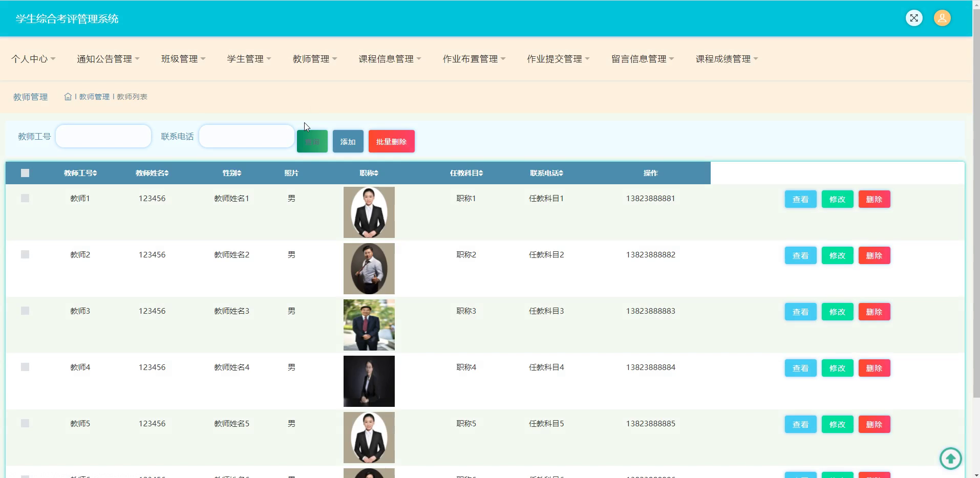Click 删除 for 教师3
This screenshot has width=980, height=478.
pos(875,312)
